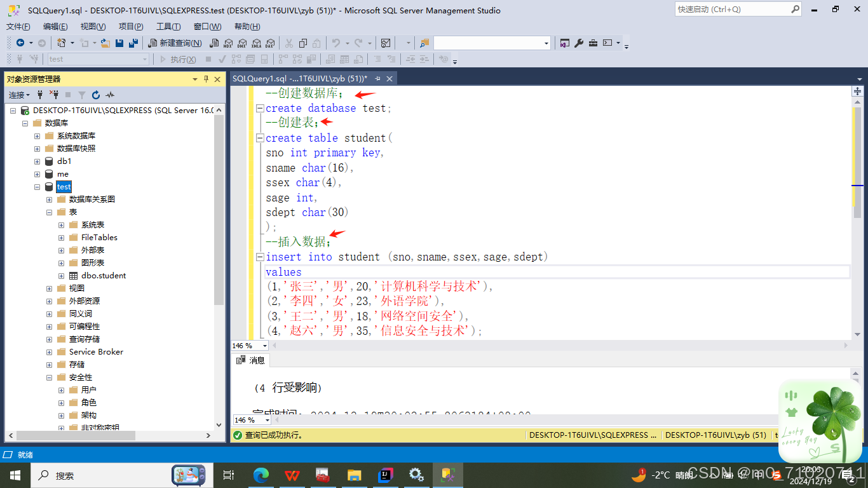Viewport: 868px width, 488px height.
Task: Select the 可编程性 folder
Action: tap(85, 326)
